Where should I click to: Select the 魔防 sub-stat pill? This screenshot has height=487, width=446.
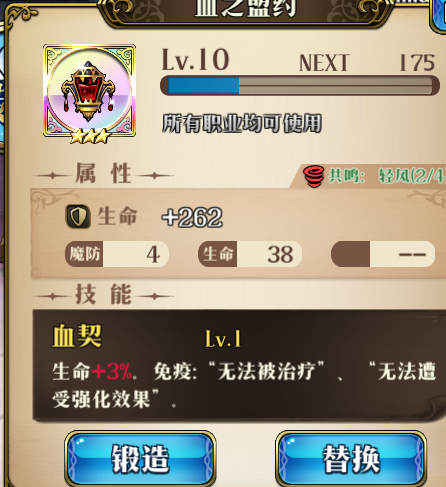point(117,254)
